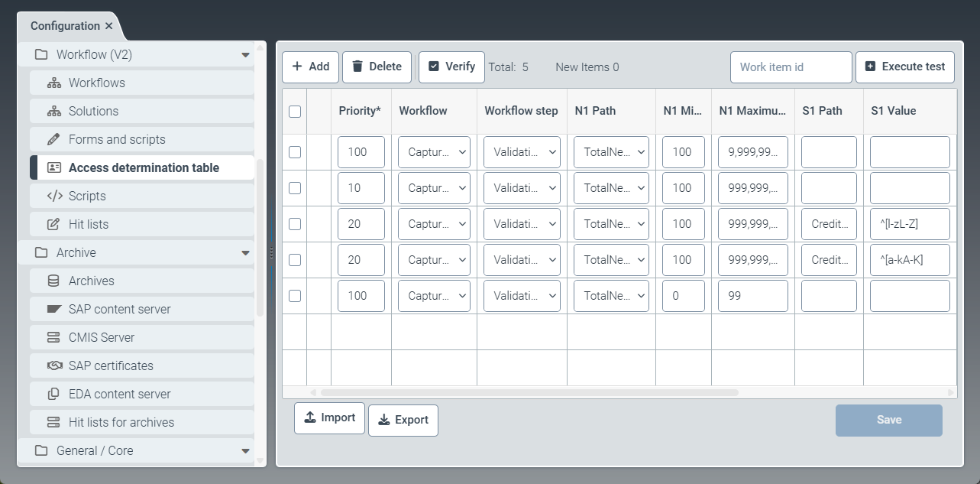
Task: Open N1 Path dropdown in the last row
Action: [611, 296]
